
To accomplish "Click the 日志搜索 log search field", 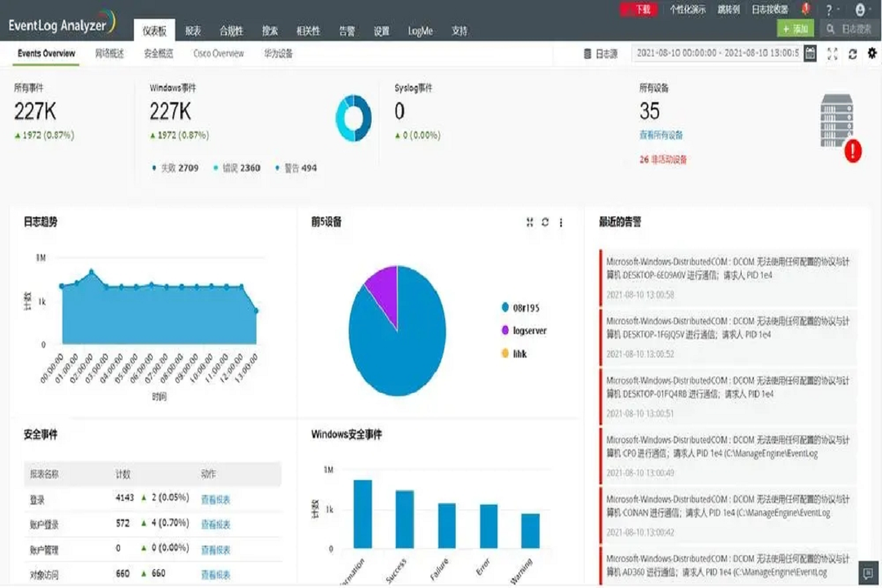I will pyautogui.click(x=850, y=29).
